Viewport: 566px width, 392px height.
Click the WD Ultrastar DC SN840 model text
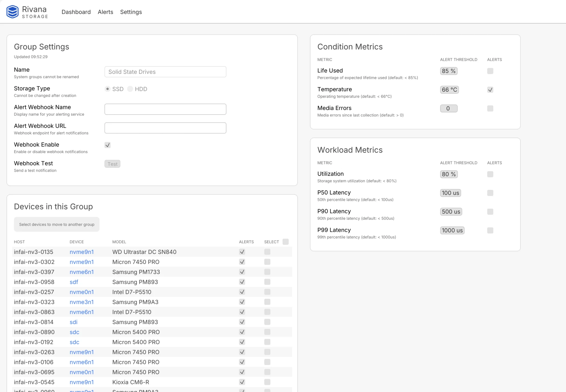[144, 252]
